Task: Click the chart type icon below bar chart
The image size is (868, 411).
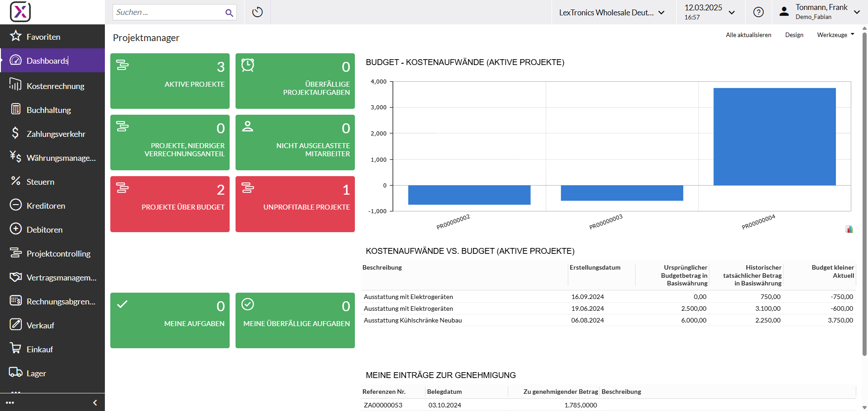Action: click(849, 229)
